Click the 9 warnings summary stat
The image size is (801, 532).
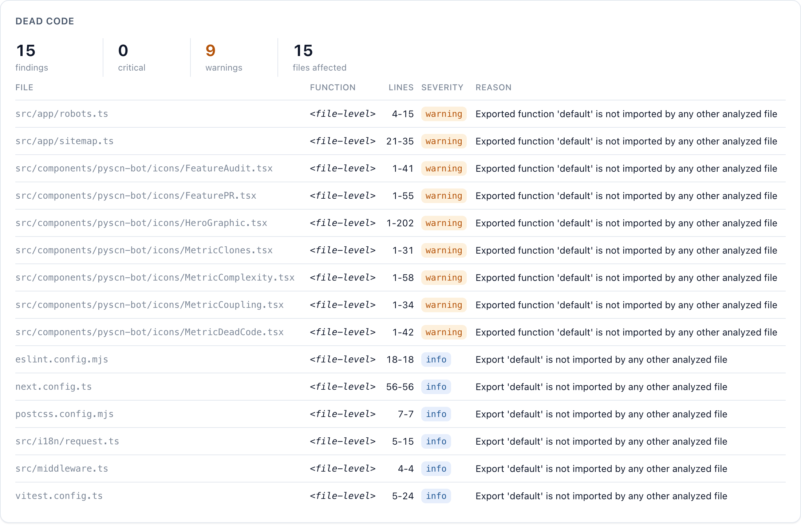224,57
